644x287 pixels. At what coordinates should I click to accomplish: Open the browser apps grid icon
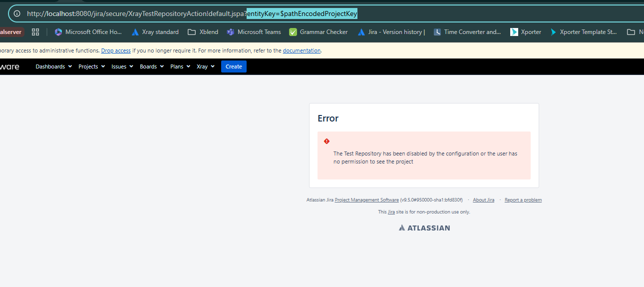pos(35,32)
